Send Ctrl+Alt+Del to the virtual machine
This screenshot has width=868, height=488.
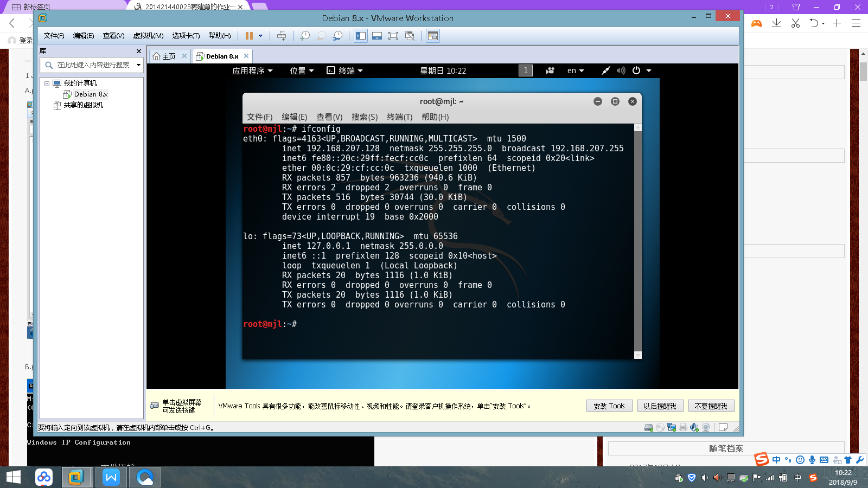(x=282, y=36)
